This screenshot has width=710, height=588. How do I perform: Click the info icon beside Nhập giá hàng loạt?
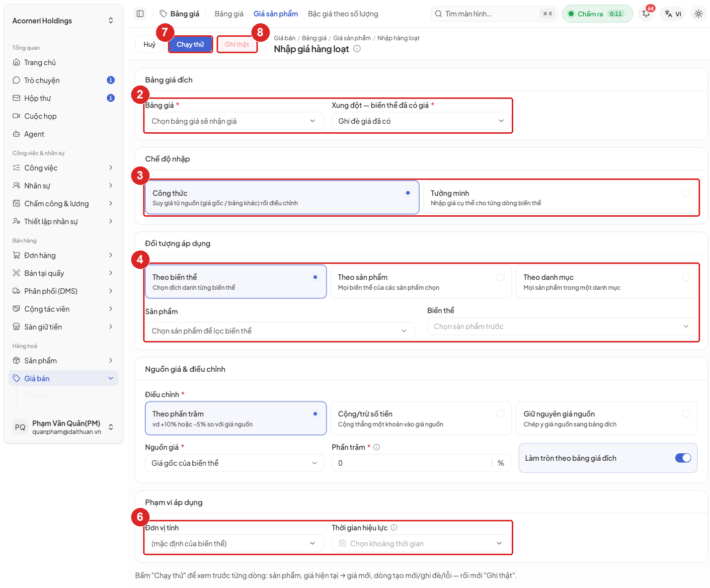(x=357, y=49)
